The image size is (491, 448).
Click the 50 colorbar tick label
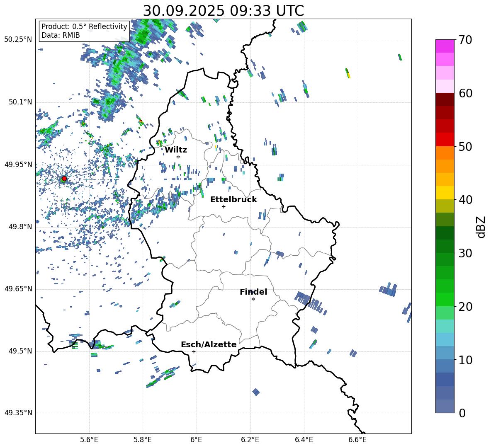pyautogui.click(x=465, y=146)
